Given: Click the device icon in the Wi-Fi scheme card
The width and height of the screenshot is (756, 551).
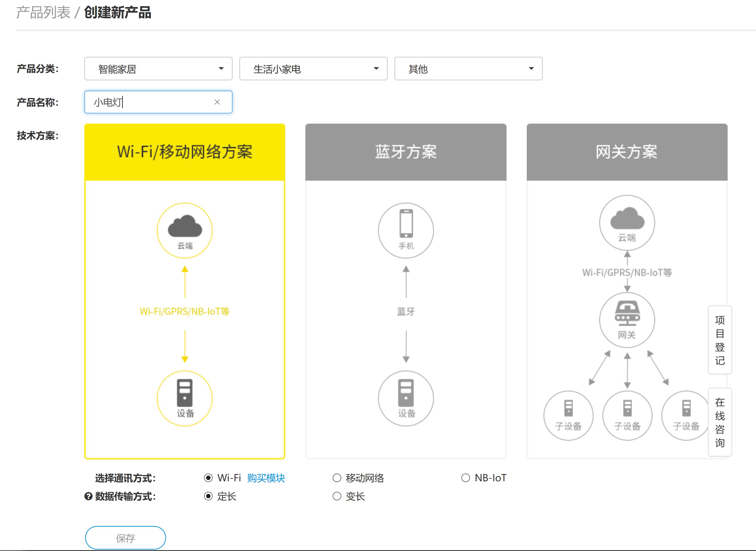Looking at the screenshot, I should 185,393.
